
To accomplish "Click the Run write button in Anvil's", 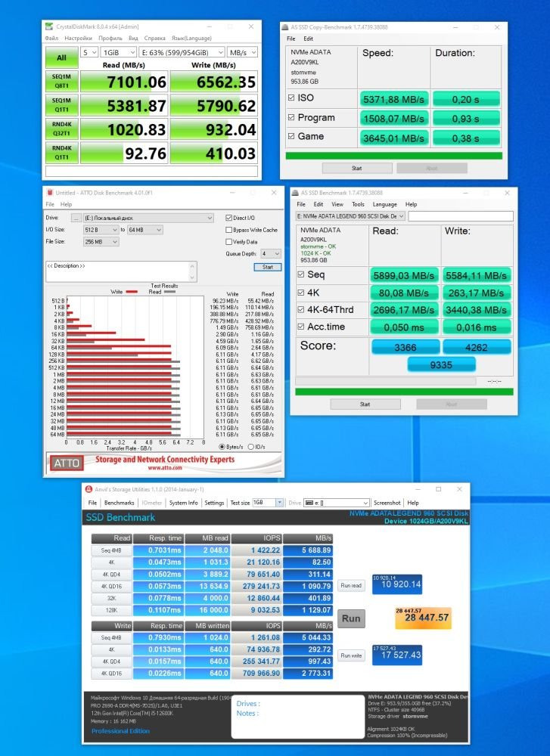I will [351, 655].
